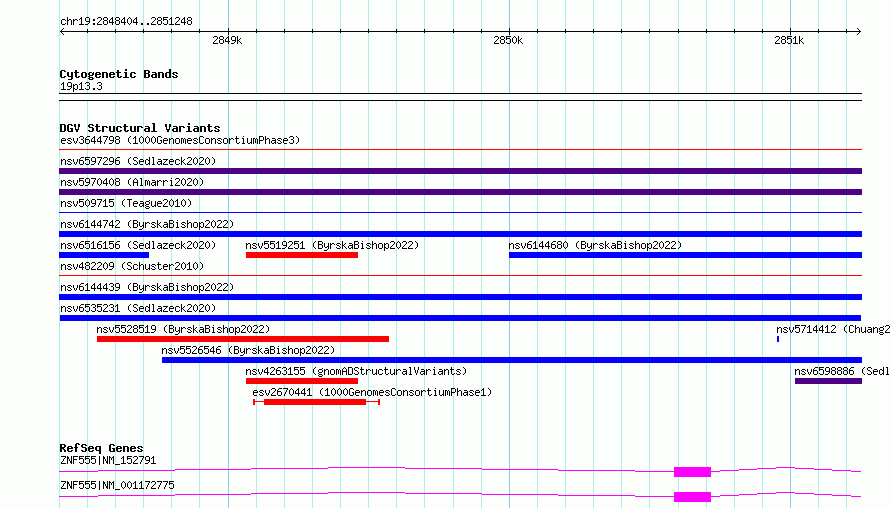890x508 pixels.
Task: Click the magenta exon block of ZNF555|NM_152791
Action: 692,472
